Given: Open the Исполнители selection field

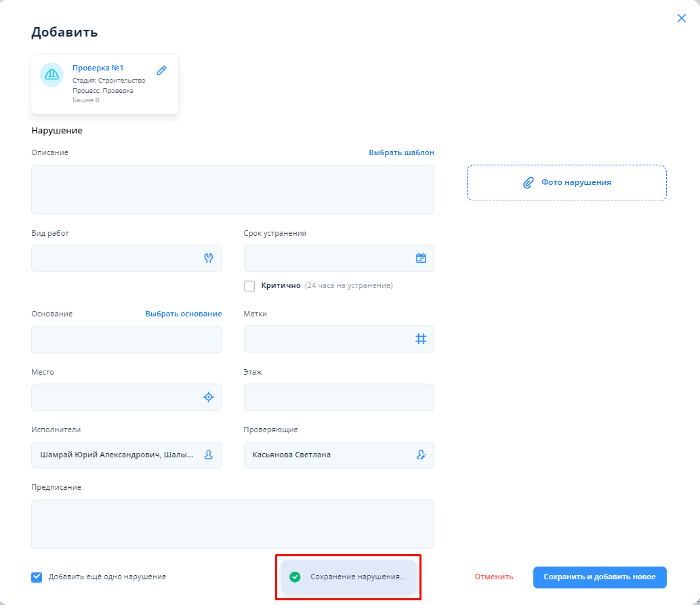Looking at the screenshot, I should coord(117,455).
